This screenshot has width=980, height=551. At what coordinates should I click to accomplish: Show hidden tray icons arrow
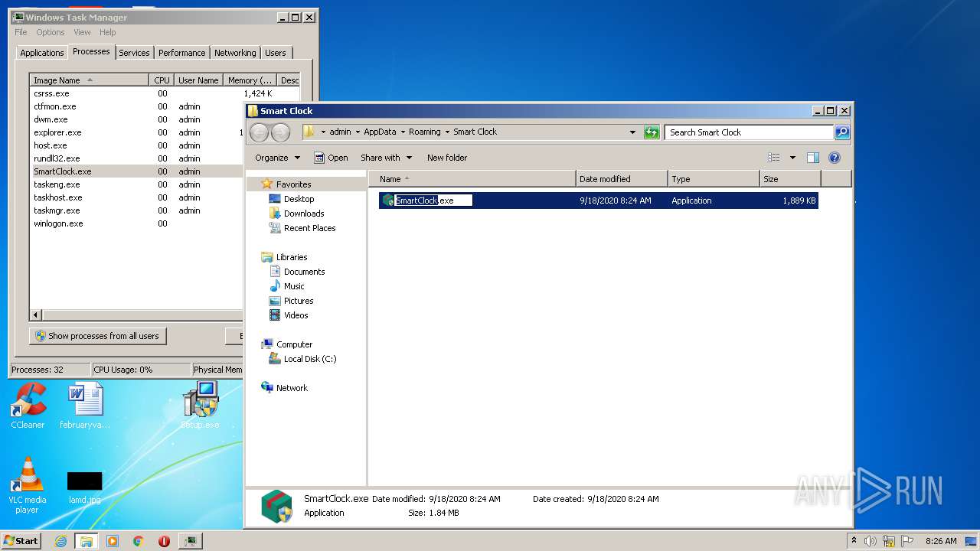[854, 540]
